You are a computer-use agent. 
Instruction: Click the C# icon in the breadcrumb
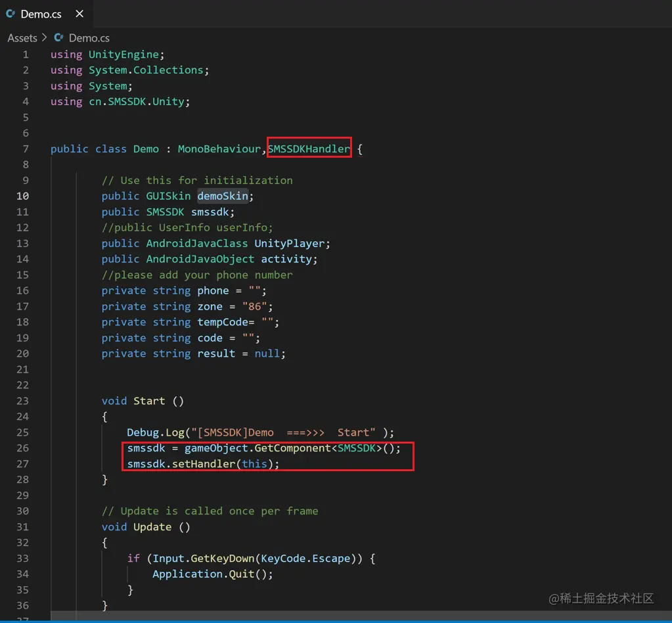pyautogui.click(x=58, y=37)
